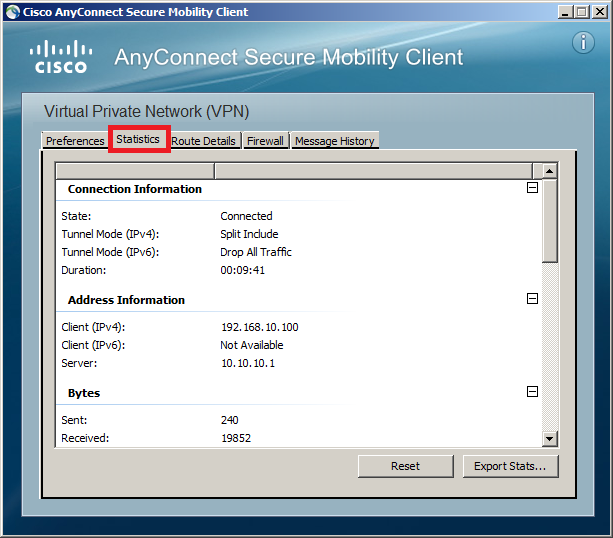Click the 'Received:' label
The width and height of the screenshot is (613, 538).
click(x=85, y=438)
